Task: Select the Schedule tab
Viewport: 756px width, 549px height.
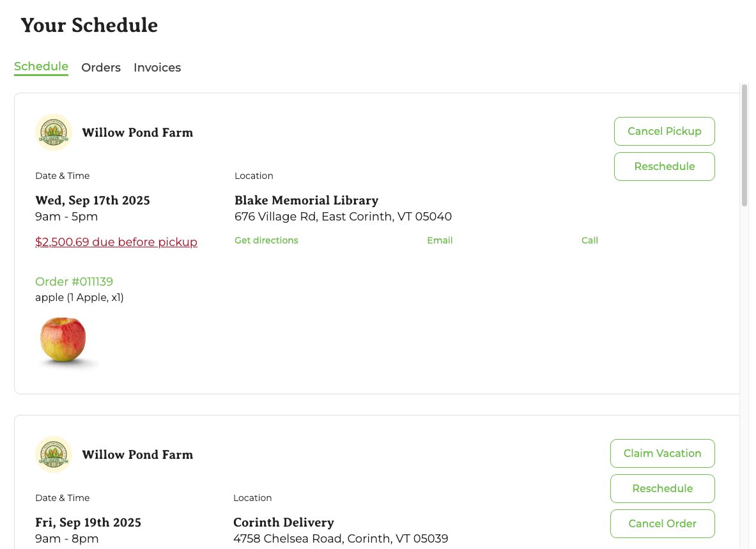Action: tap(41, 66)
